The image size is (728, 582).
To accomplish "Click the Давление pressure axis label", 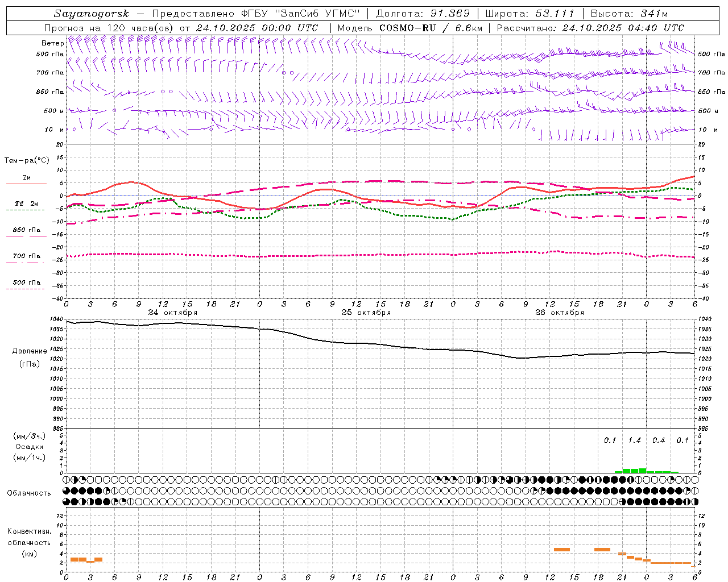I will tap(30, 351).
